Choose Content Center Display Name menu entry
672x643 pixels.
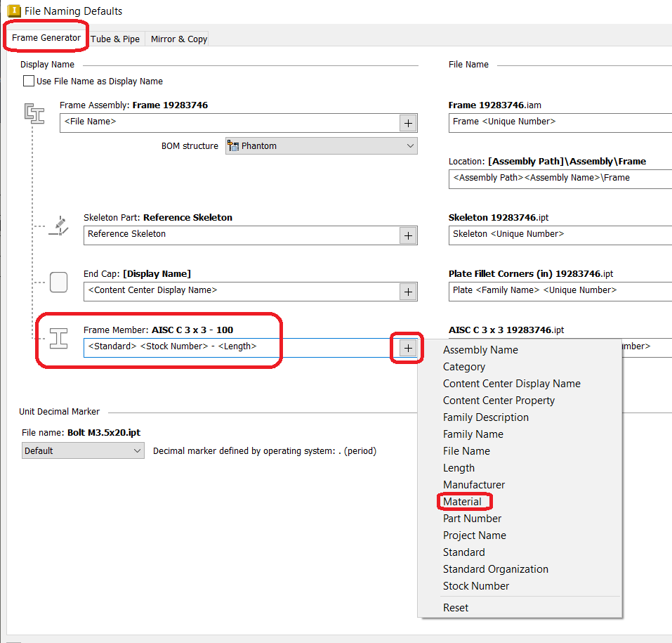point(512,384)
